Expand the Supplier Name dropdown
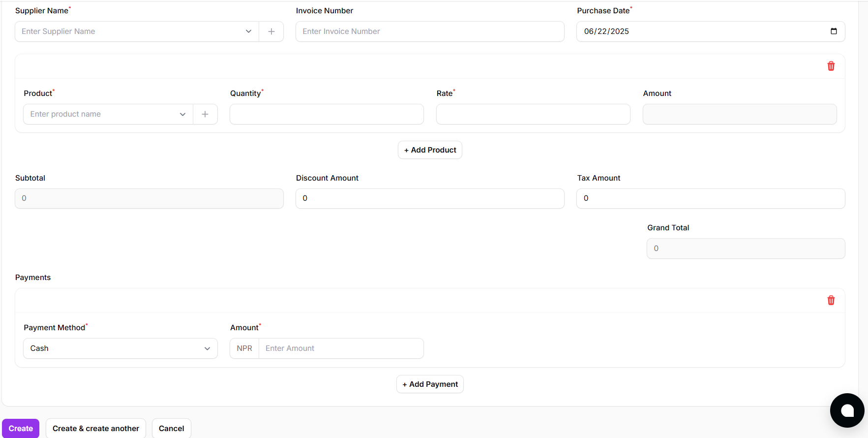This screenshot has width=868, height=438. (x=248, y=31)
